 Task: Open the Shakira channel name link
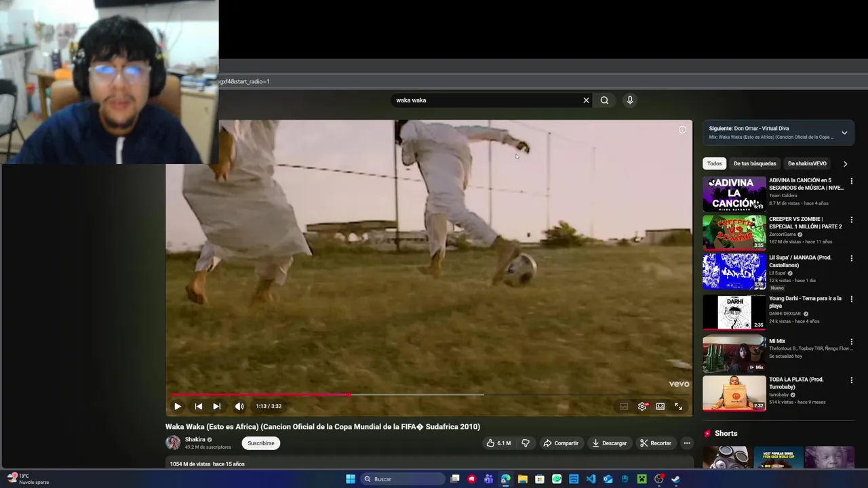coord(195,439)
